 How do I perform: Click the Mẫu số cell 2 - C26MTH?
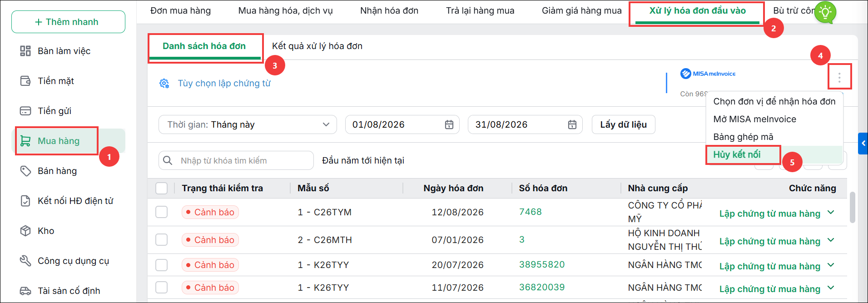click(x=325, y=240)
